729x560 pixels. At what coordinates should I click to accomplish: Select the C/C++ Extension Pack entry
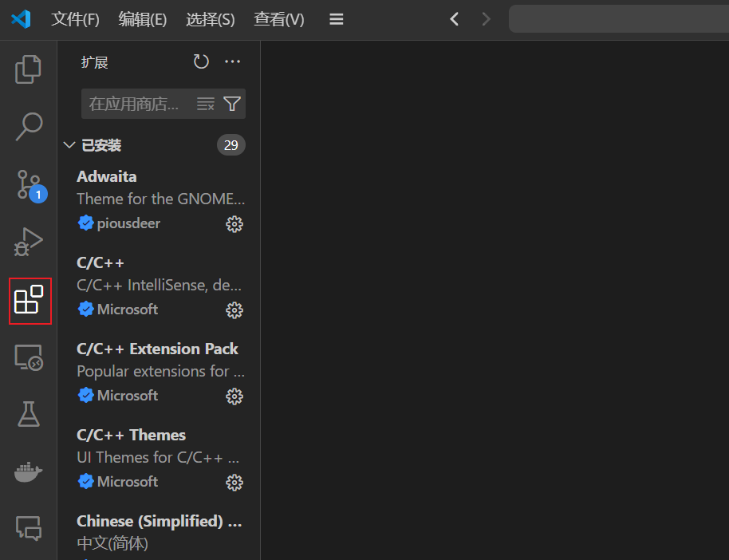pyautogui.click(x=159, y=372)
